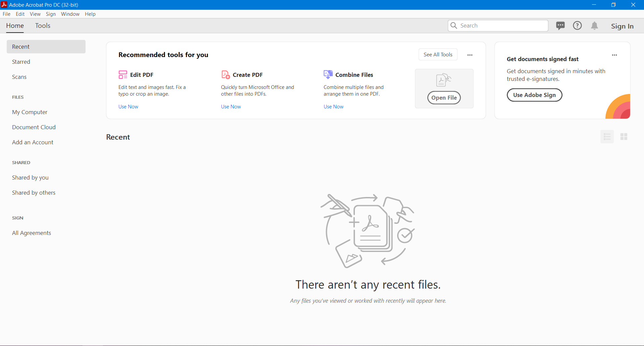Click in the Search input field
The image size is (644, 346).
[498, 26]
